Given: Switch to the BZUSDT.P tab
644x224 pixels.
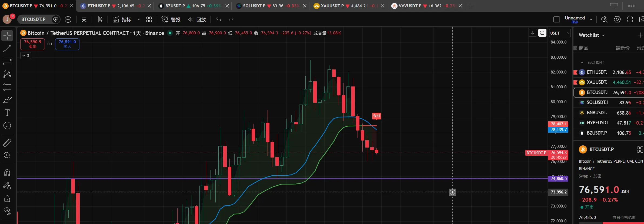Looking at the screenshot, I should (x=193, y=6).
